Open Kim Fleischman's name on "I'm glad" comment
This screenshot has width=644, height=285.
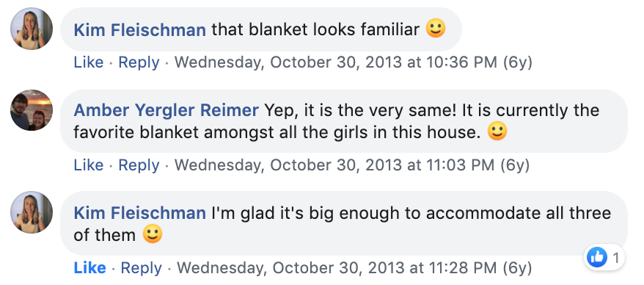click(x=139, y=213)
